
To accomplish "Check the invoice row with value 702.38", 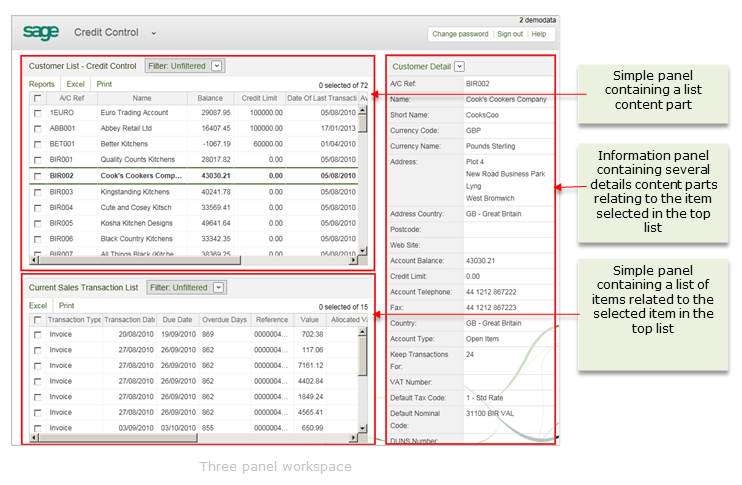I will point(37,335).
